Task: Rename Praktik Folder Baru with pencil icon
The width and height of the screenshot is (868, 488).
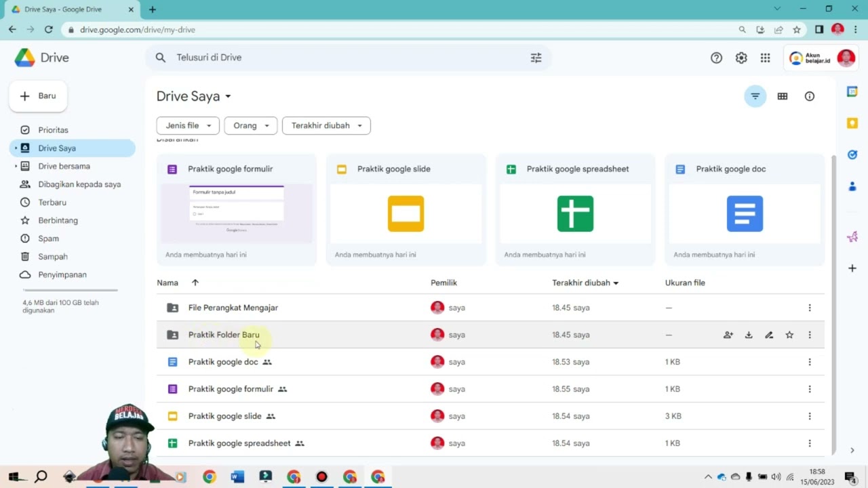Action: coord(769,335)
